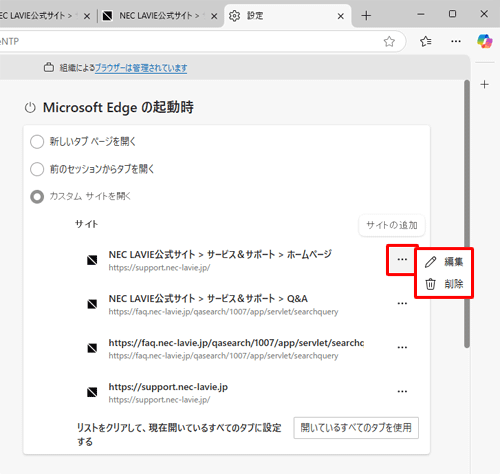500x474 pixels.
Task: Open more options for https://support.nec-lavie.jp entry
Action: 402,391
